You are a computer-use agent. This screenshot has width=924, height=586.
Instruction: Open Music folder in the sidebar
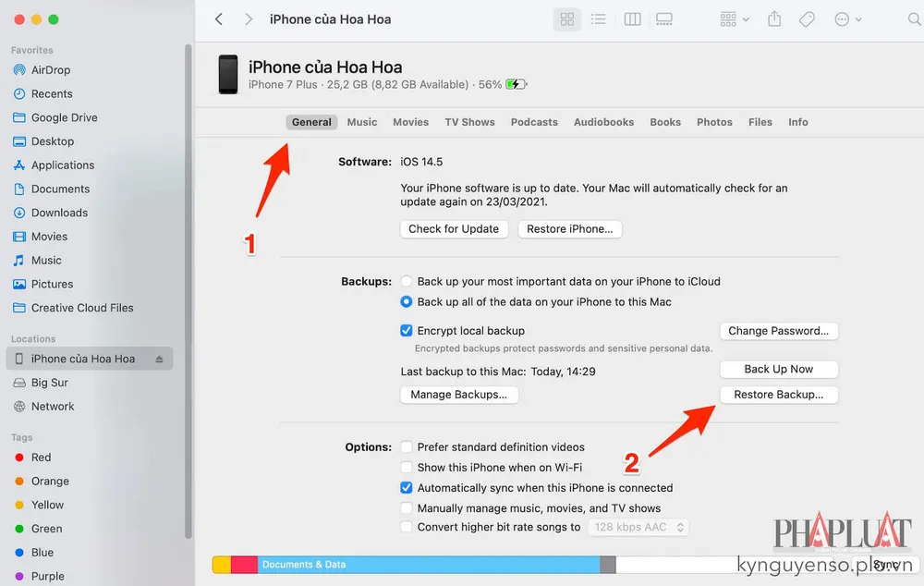45,260
